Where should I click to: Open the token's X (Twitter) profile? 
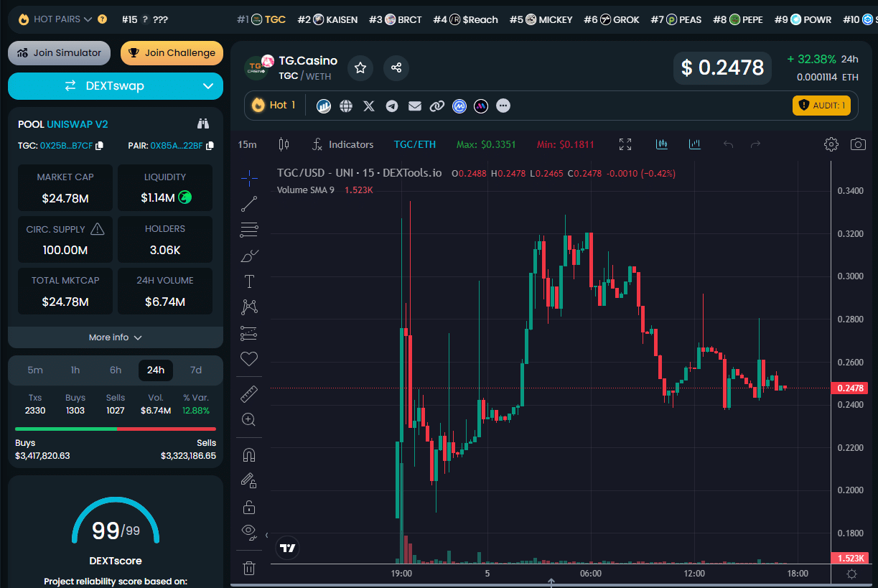coord(369,106)
